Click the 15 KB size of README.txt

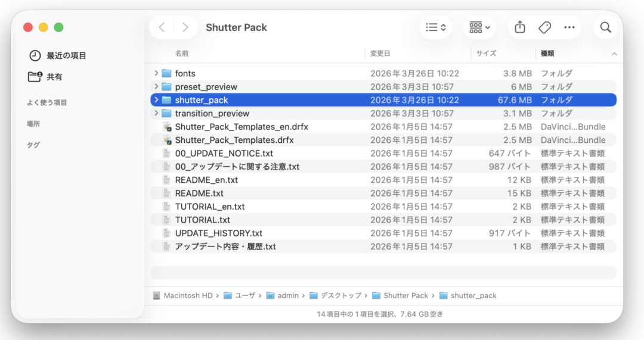click(x=519, y=193)
